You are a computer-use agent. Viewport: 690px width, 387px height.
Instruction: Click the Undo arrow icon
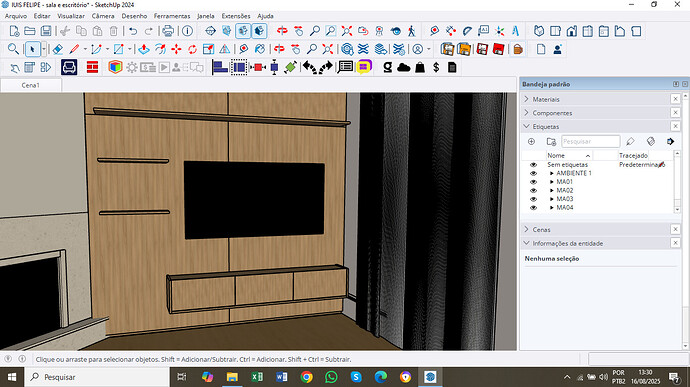pyautogui.click(x=133, y=31)
